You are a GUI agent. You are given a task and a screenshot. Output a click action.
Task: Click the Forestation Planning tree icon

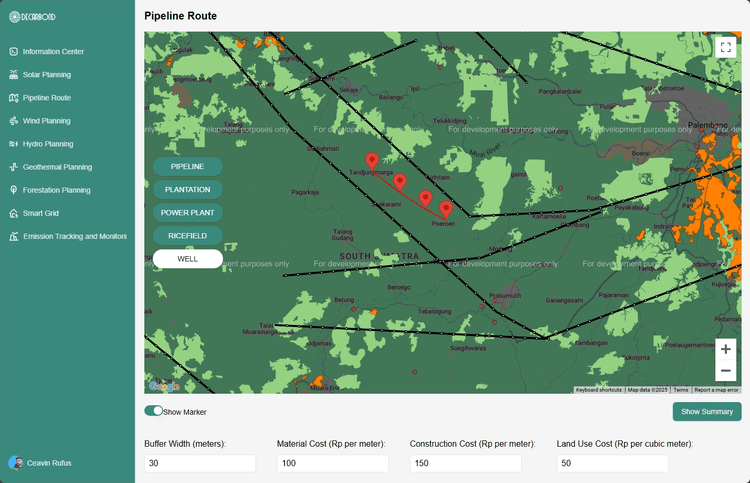tap(14, 190)
